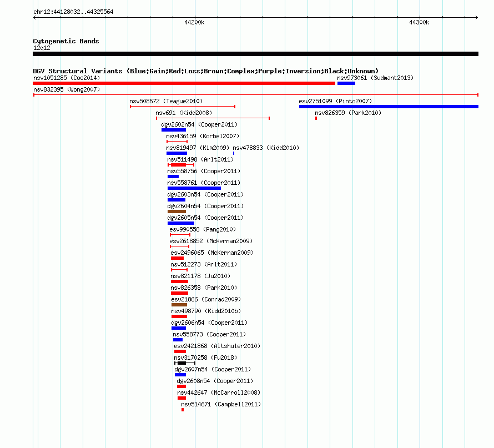
Task: Select the nsv819497 (Kim2009) label
Action: click(198, 148)
